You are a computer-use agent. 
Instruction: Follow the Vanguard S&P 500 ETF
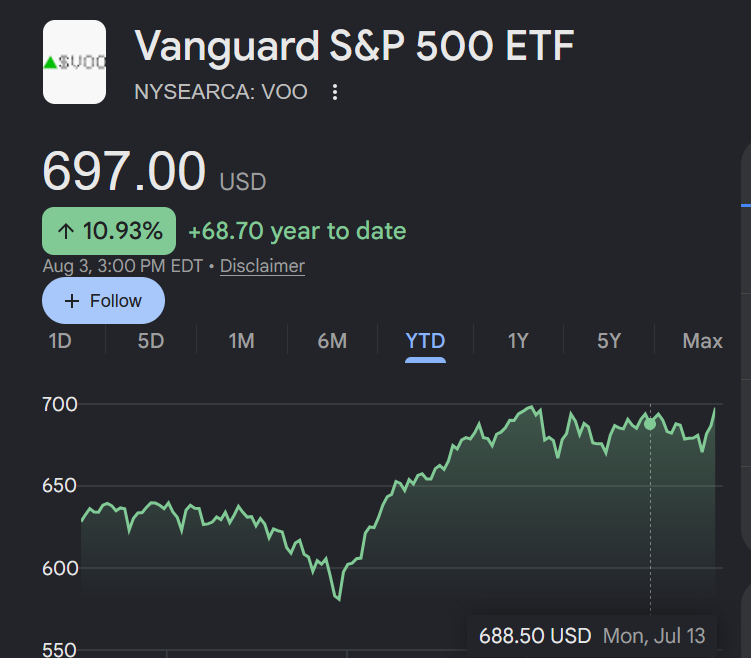click(103, 301)
